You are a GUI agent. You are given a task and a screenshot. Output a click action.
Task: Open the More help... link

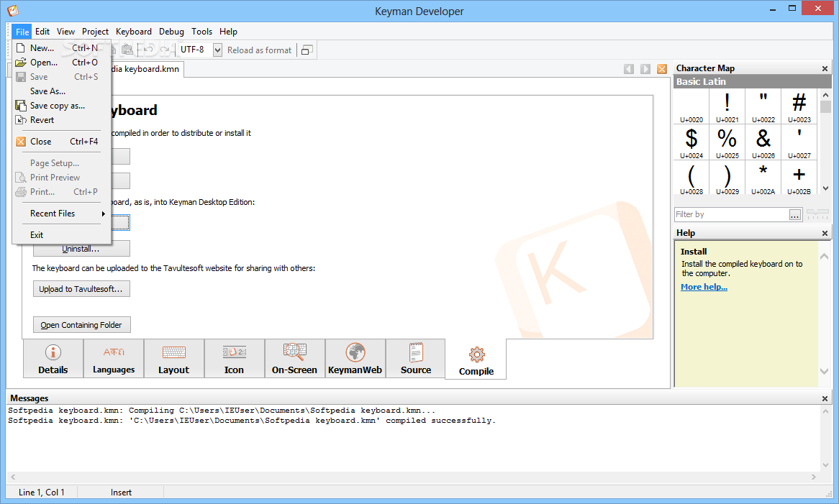click(x=704, y=287)
